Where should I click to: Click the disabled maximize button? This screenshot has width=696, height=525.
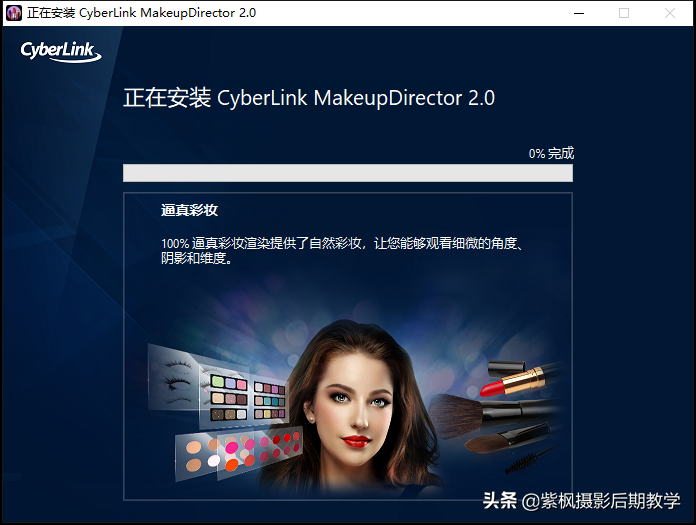(x=624, y=13)
